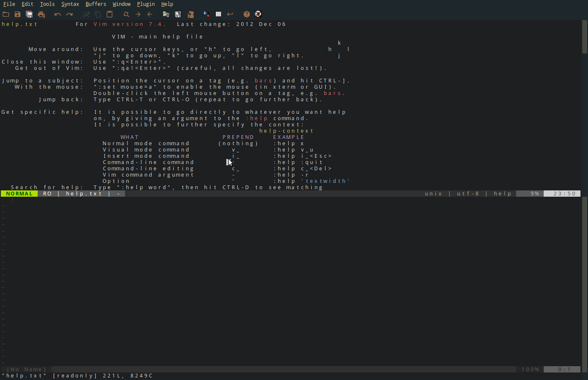Screen dimensions: 588x380
Task: Build tags using the table-grid icon
Action: [x=218, y=14]
